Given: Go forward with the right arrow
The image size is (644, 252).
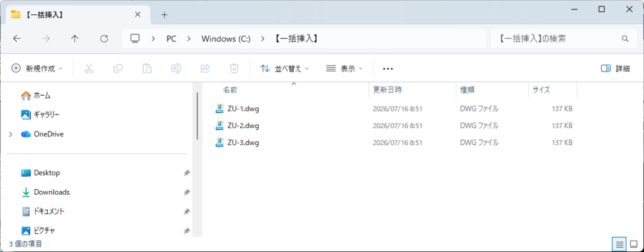Looking at the screenshot, I should click(46, 38).
